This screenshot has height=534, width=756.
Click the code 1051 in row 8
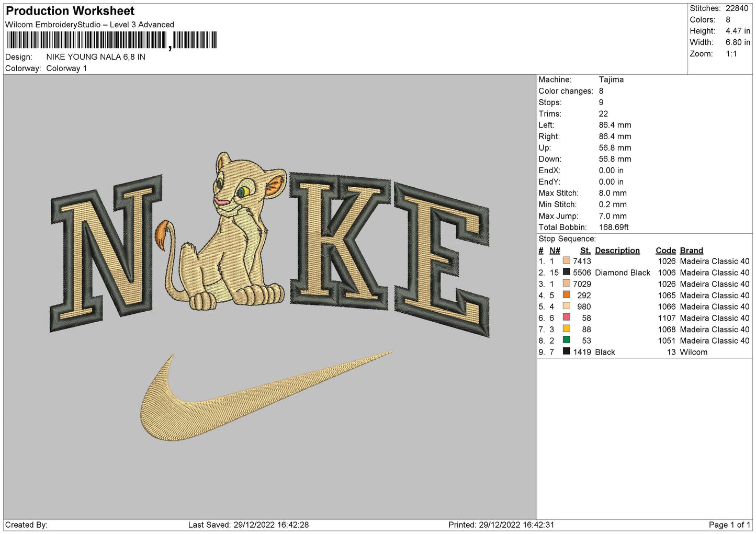point(667,340)
